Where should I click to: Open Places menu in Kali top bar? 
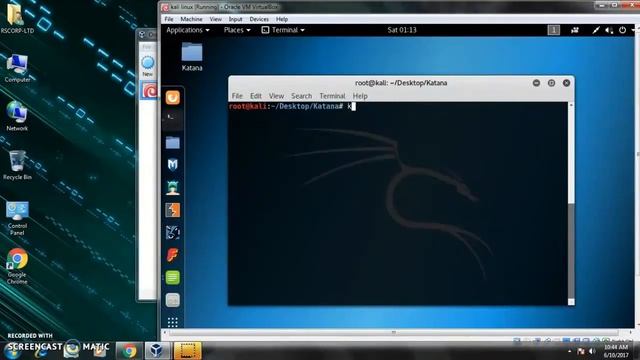pyautogui.click(x=237, y=30)
